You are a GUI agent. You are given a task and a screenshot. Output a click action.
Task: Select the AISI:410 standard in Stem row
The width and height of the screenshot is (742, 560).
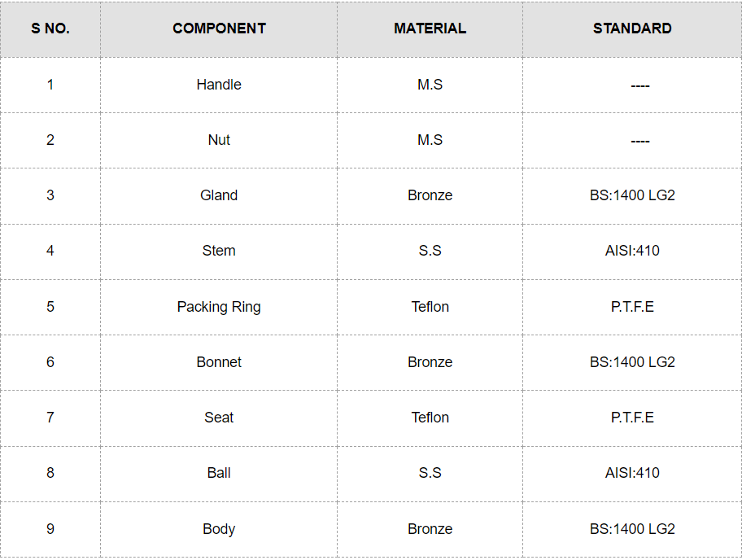pyautogui.click(x=632, y=251)
